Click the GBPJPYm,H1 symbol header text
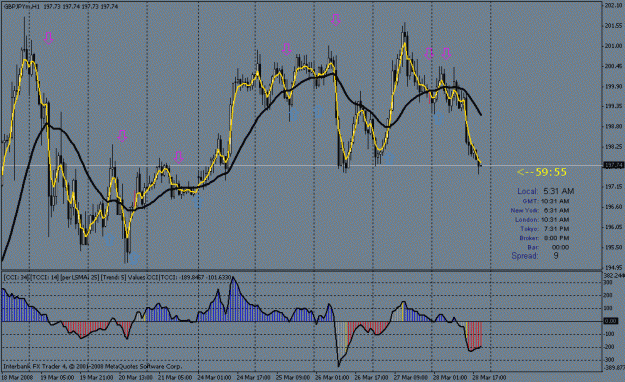This screenshot has height=382, width=625. [x=22, y=6]
